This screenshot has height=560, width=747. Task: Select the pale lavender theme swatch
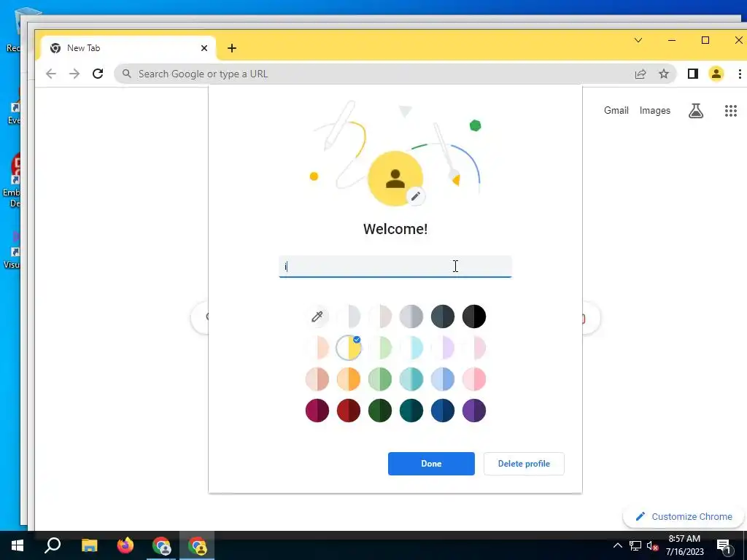point(443,348)
